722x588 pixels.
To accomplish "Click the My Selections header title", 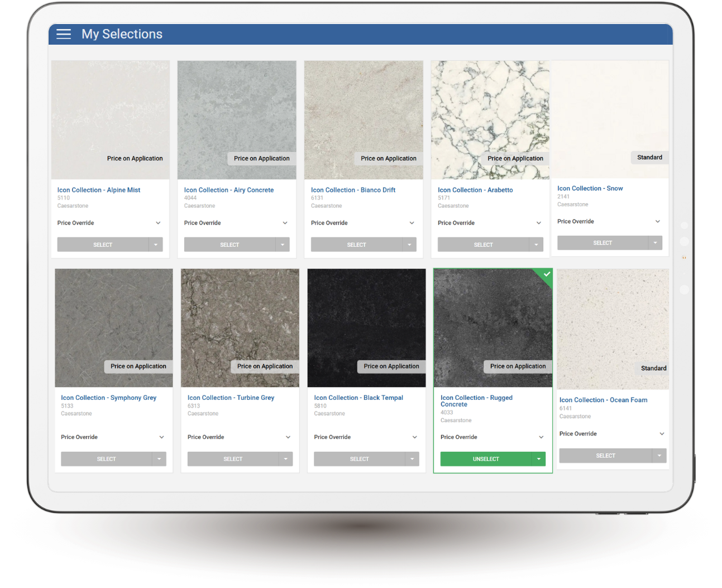I will (x=122, y=34).
